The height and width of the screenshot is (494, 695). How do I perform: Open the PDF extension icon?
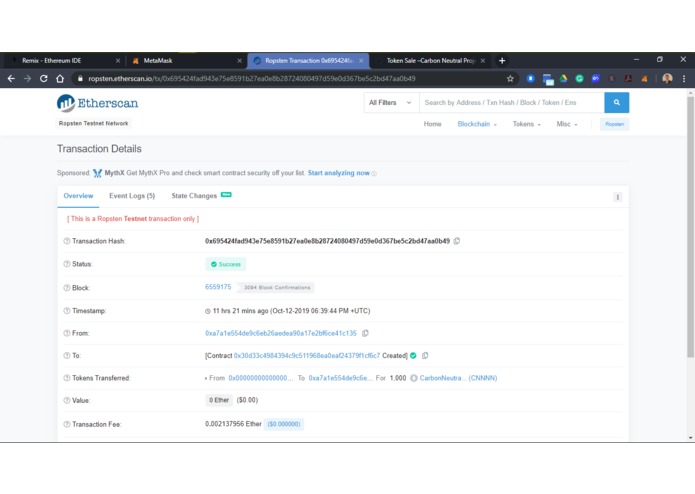(x=628, y=78)
